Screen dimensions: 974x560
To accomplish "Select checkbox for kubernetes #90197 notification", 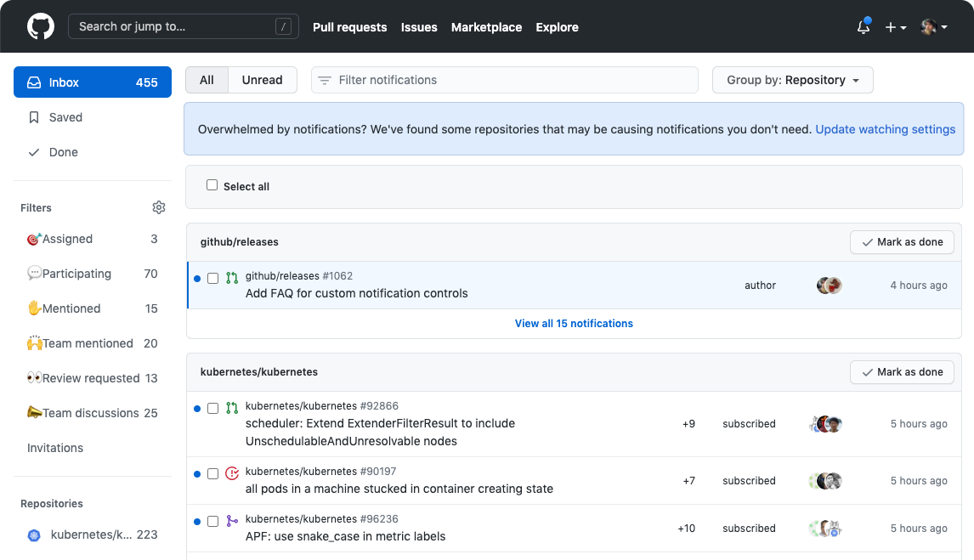I will point(213,473).
